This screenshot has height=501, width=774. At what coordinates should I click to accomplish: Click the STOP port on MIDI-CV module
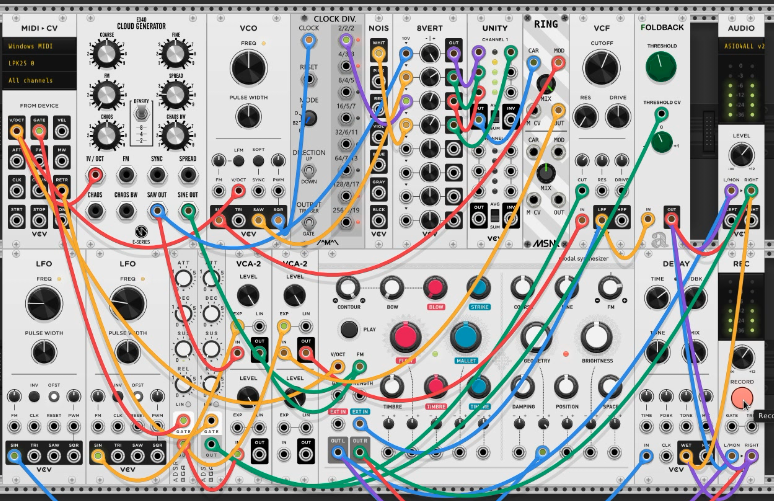(x=39, y=219)
